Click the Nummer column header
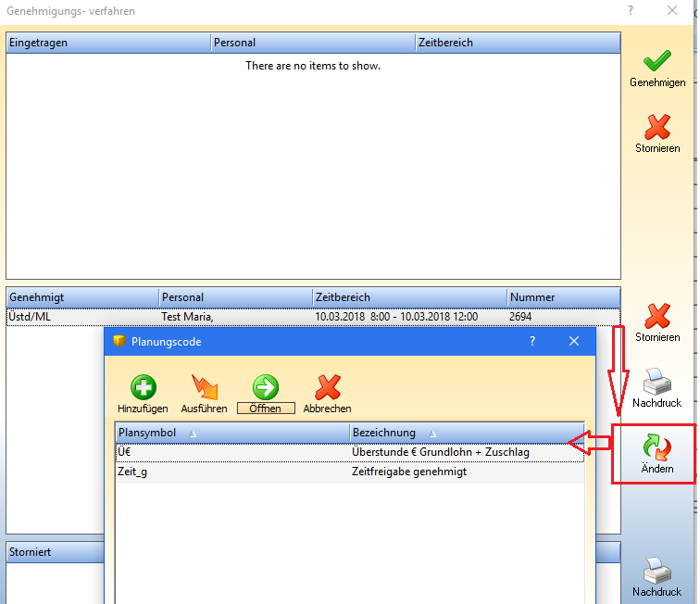The width and height of the screenshot is (700, 604). tap(562, 297)
